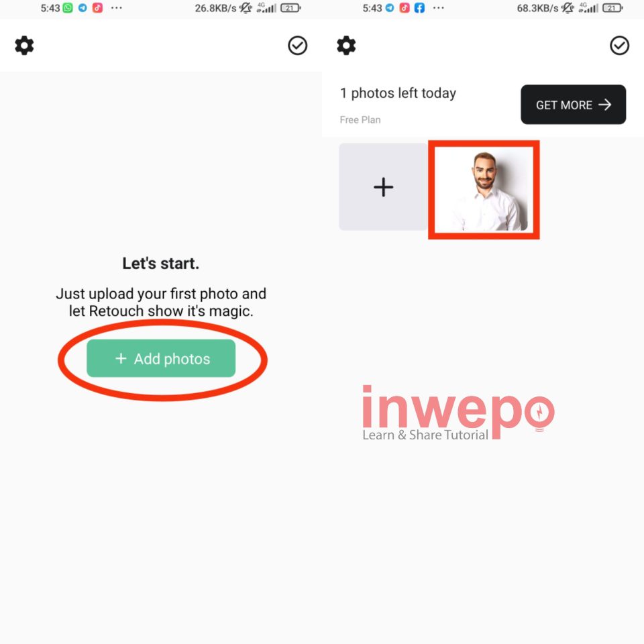This screenshot has height=644, width=644.
Task: Tap the GET MORE button
Action: [x=574, y=105]
